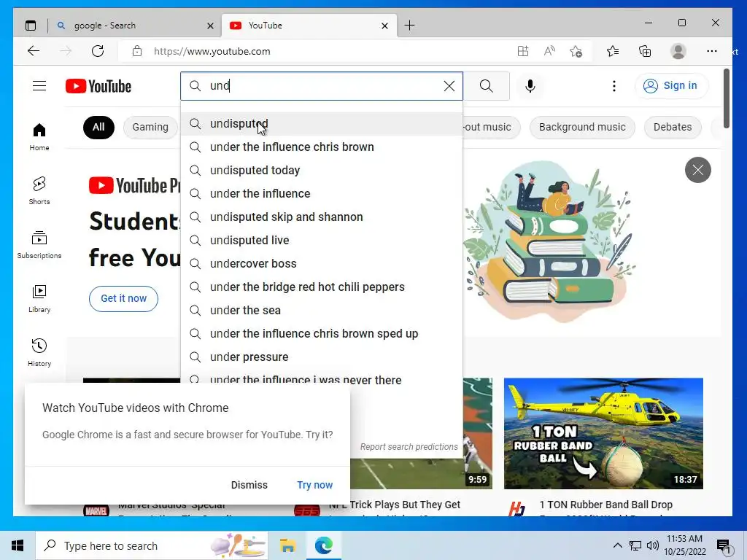Select the Gaming filter chip
The width and height of the screenshot is (747, 560).
(150, 127)
